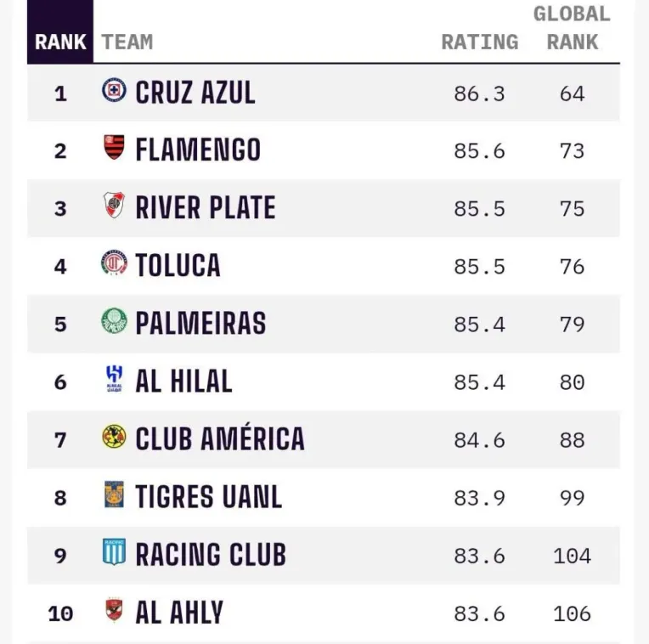Click the Club América crest
The height and width of the screenshot is (644, 649).
click(x=114, y=437)
